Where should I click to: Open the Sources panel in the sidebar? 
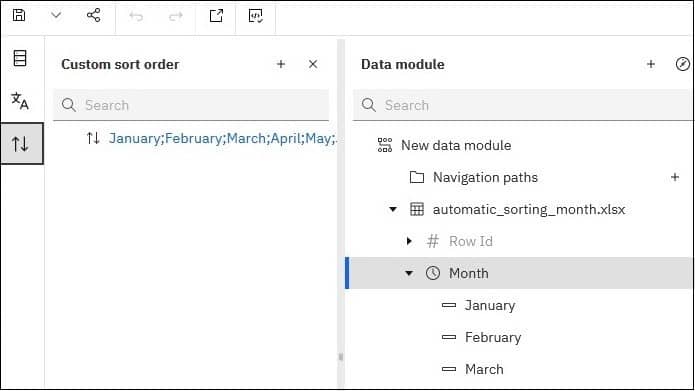20,58
